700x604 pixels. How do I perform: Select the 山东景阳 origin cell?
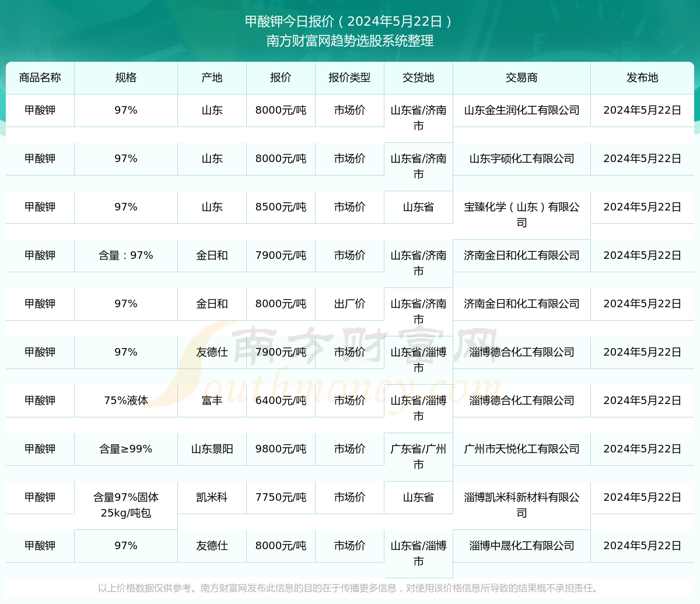click(212, 449)
